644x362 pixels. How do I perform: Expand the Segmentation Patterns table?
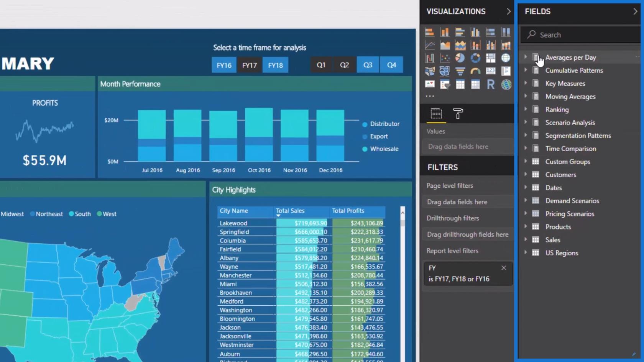(x=526, y=135)
